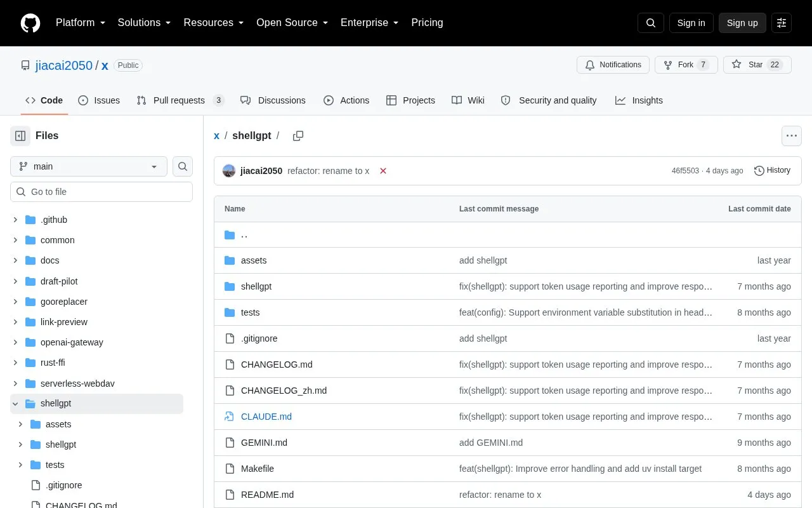The image size is (812, 508).
Task: Focus the Go to file input
Action: 101,192
